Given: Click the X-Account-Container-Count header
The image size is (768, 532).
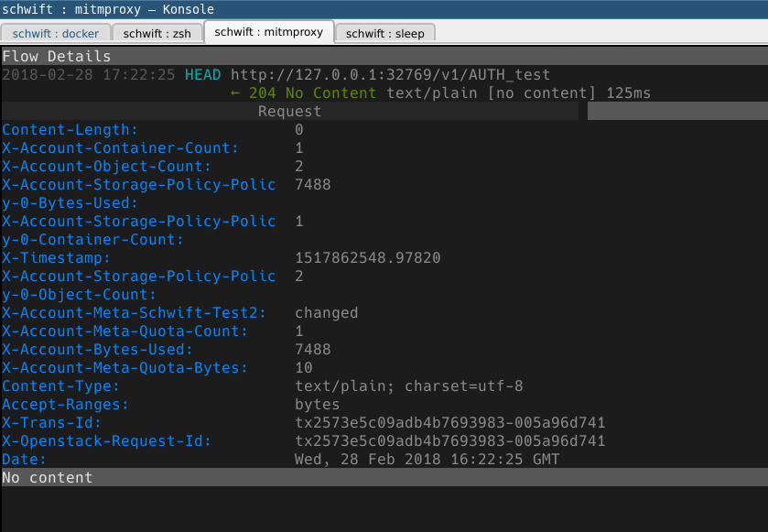Looking at the screenshot, I should tap(120, 148).
